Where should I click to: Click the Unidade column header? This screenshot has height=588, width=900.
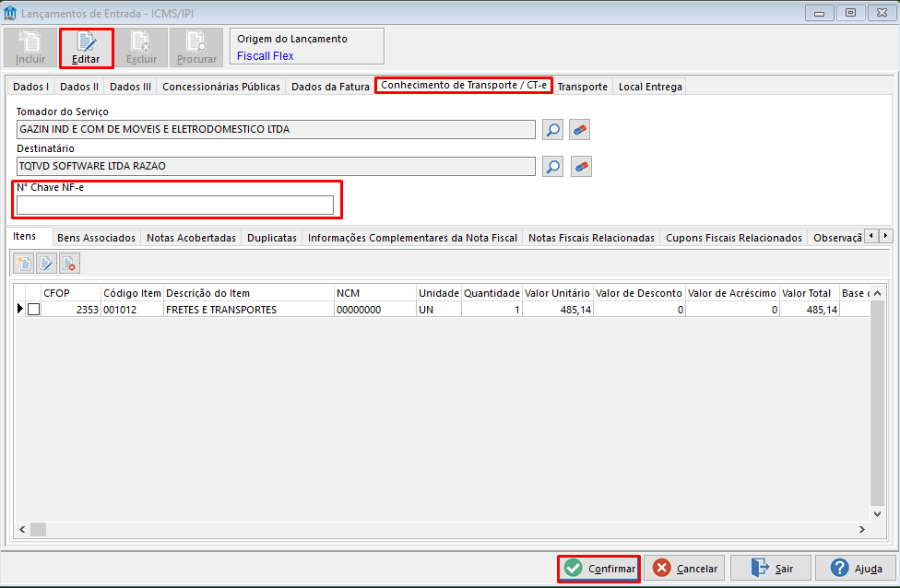[439, 293]
